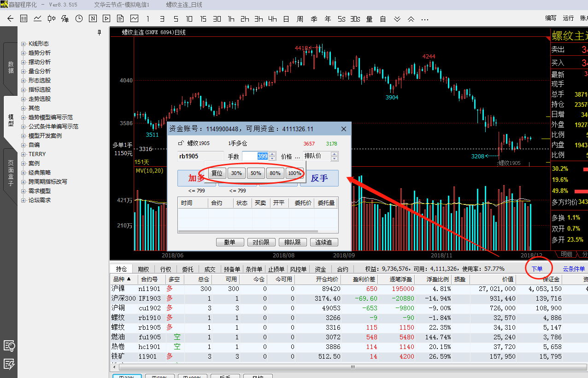This screenshot has width=588, height=378.
Task: Set position size to 30%
Action: (x=236, y=174)
